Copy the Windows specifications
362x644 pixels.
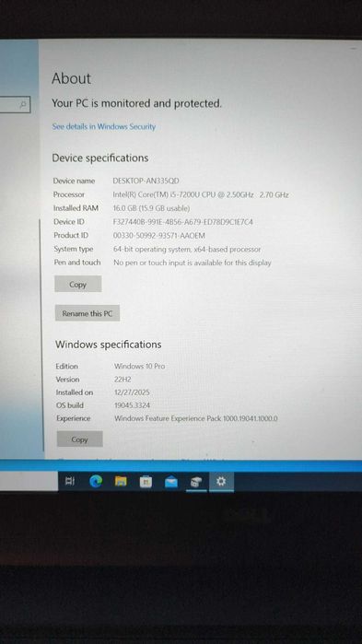click(x=79, y=439)
